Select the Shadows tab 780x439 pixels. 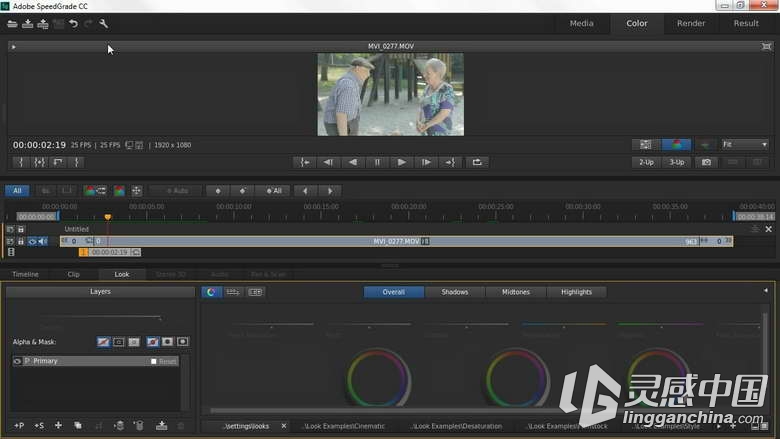455,292
